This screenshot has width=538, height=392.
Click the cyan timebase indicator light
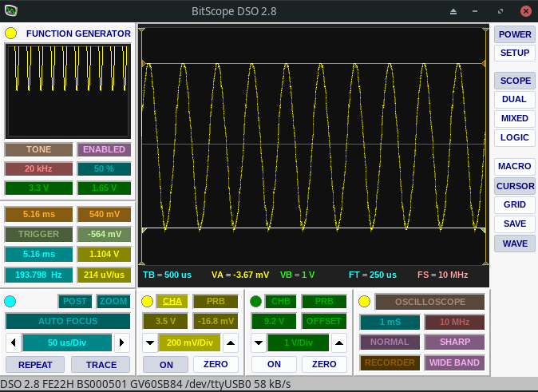(10, 301)
